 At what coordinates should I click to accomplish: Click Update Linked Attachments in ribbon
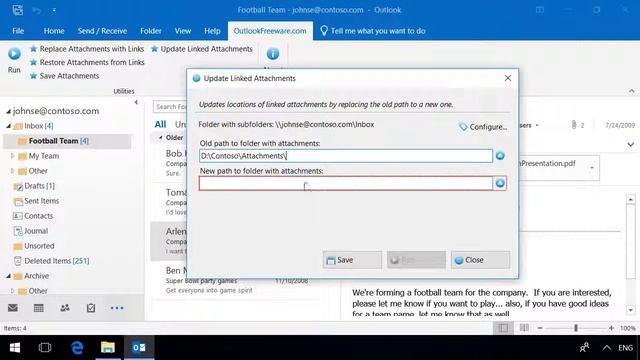coord(202,49)
